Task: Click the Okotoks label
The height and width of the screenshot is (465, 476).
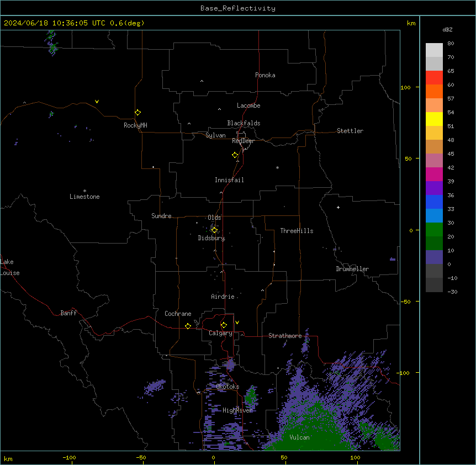Action: [x=228, y=387]
